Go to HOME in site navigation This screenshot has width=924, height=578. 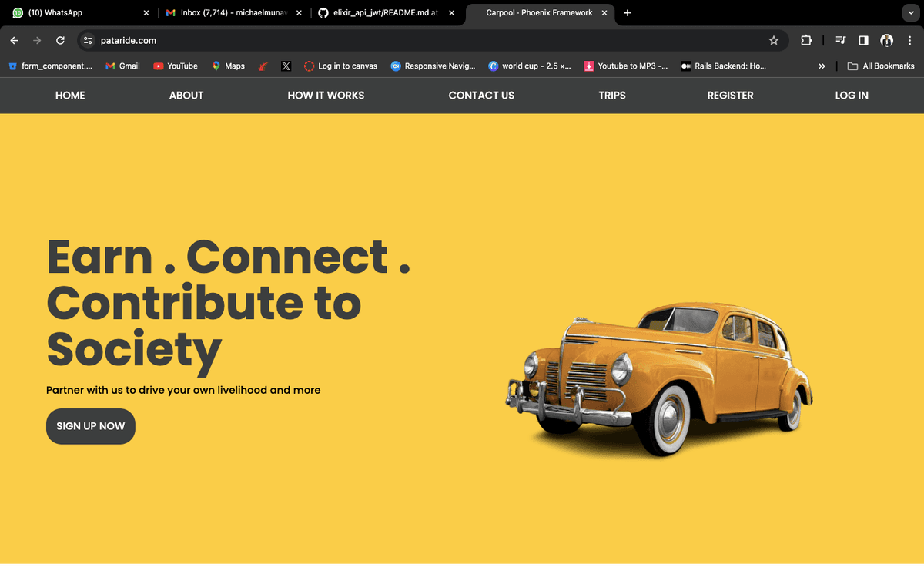70,96
